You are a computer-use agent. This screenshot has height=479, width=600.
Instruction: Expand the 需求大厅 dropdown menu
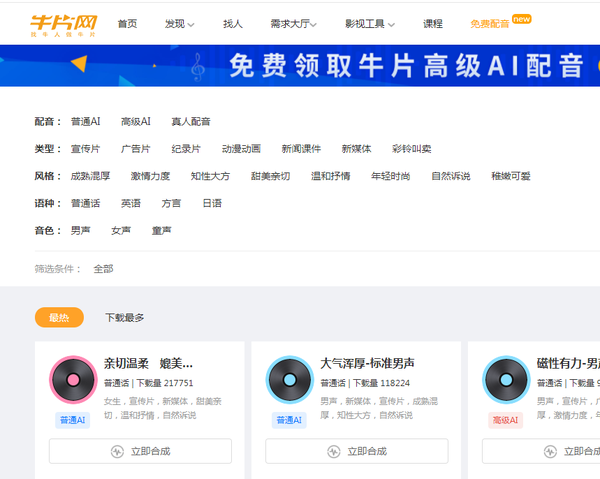coord(293,24)
